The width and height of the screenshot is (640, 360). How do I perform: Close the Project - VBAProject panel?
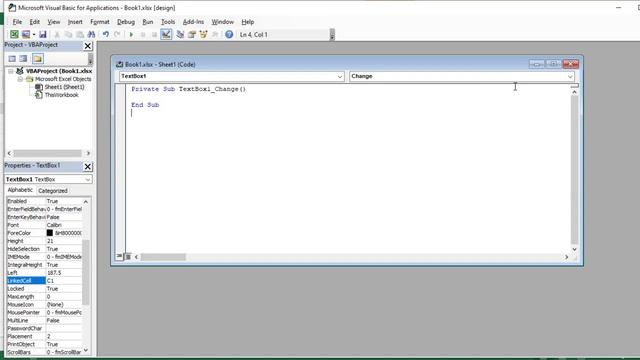point(87,46)
